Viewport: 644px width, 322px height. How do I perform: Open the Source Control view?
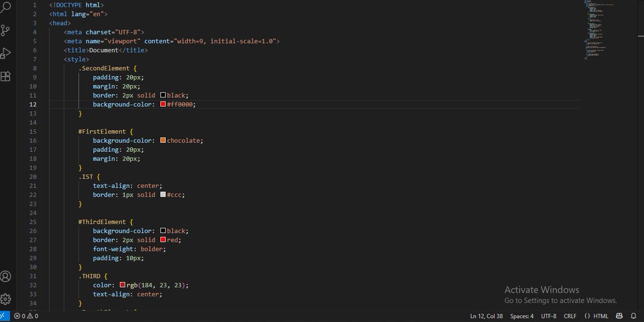(x=5, y=31)
